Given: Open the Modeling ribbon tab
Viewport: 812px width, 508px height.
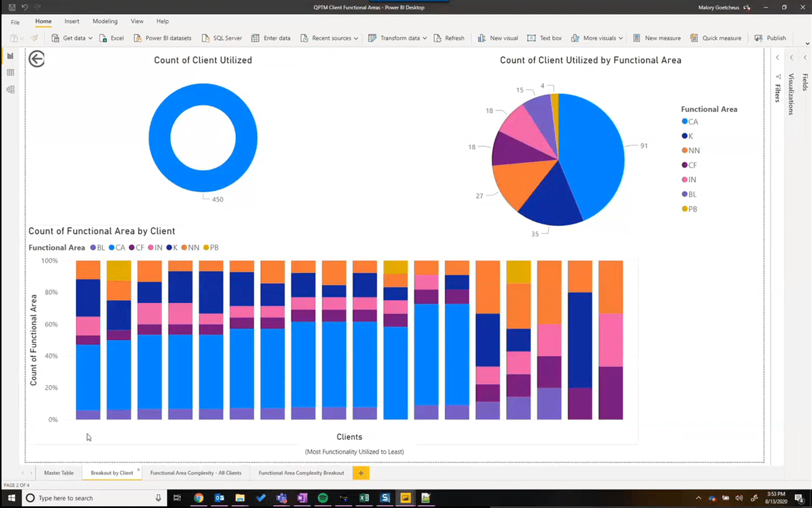Looking at the screenshot, I should [105, 21].
